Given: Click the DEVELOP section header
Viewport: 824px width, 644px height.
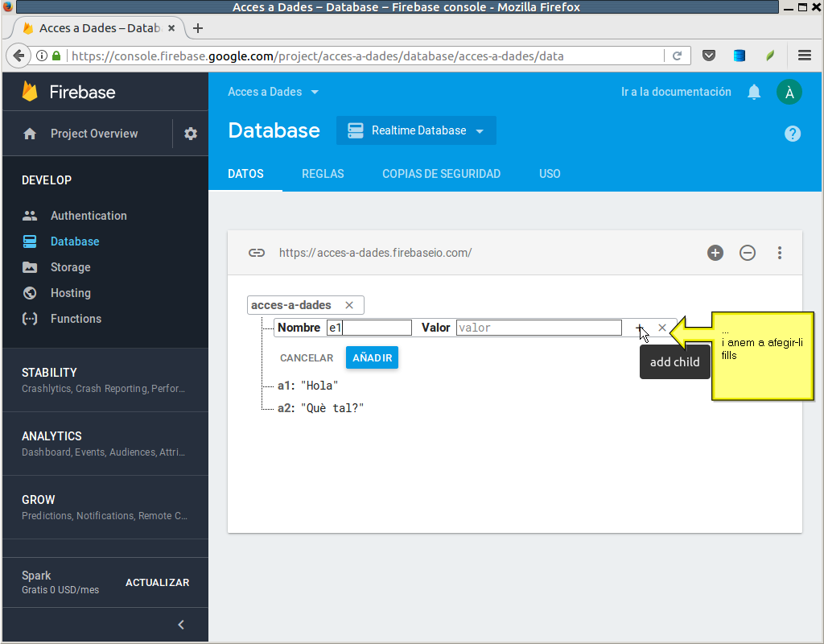Looking at the screenshot, I should 47,180.
